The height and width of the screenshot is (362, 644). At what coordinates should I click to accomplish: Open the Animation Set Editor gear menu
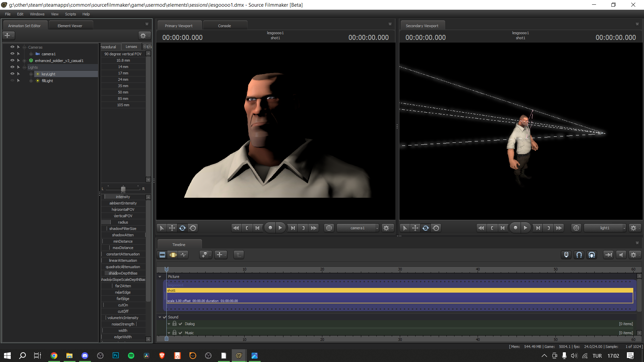tap(144, 36)
